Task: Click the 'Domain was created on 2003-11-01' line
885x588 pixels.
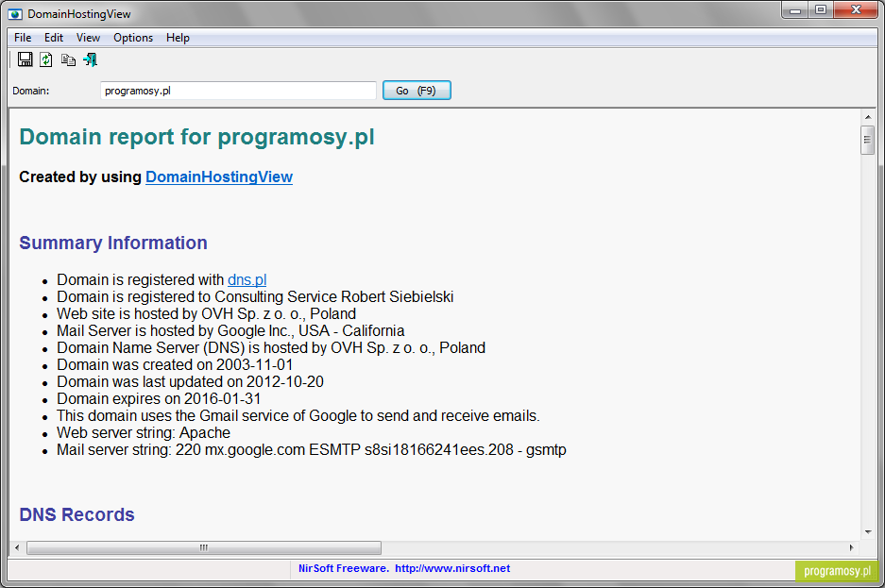Action: tap(175, 364)
